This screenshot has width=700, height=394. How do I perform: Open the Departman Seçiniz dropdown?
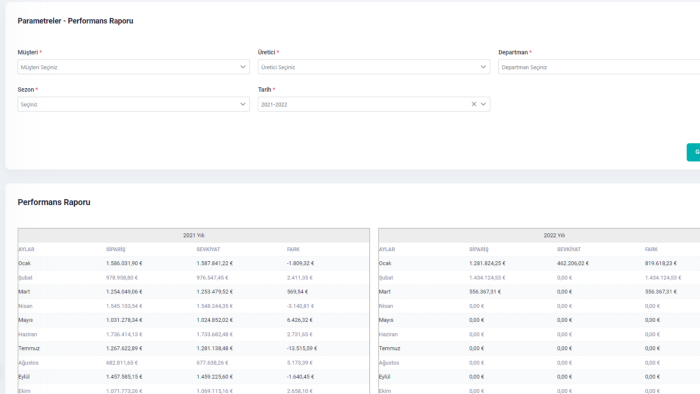point(599,67)
